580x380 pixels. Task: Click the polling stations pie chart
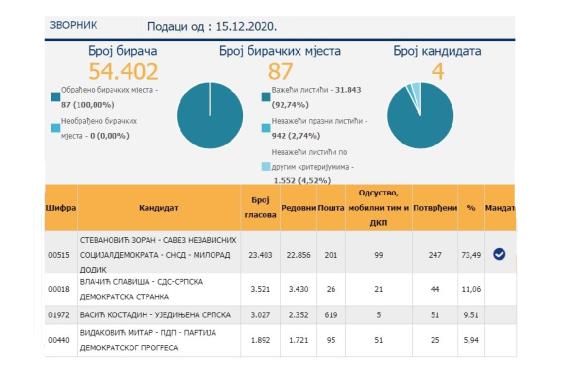pos(210,115)
